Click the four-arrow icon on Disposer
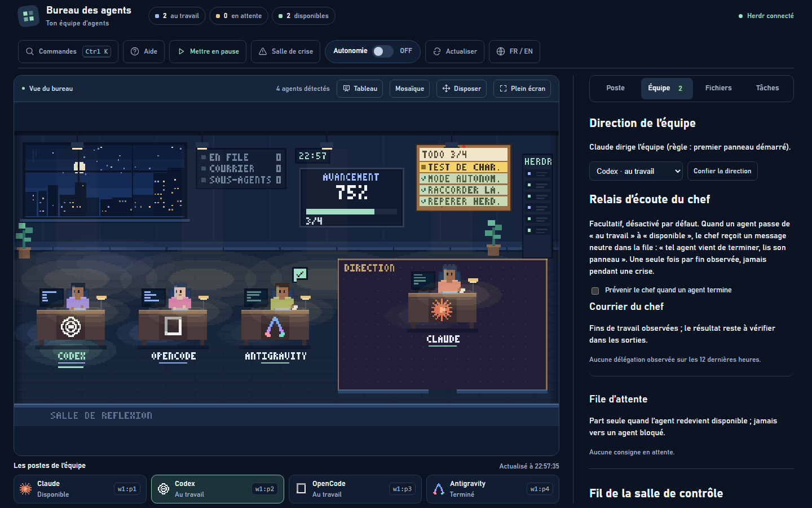The image size is (812, 508). pyautogui.click(x=446, y=89)
